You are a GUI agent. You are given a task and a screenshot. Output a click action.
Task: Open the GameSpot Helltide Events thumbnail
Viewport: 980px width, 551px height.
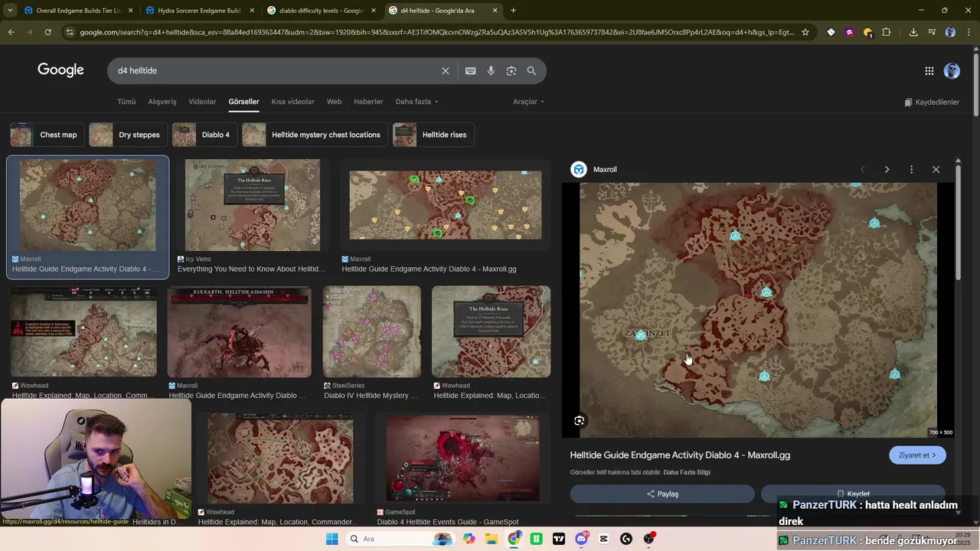click(462, 459)
